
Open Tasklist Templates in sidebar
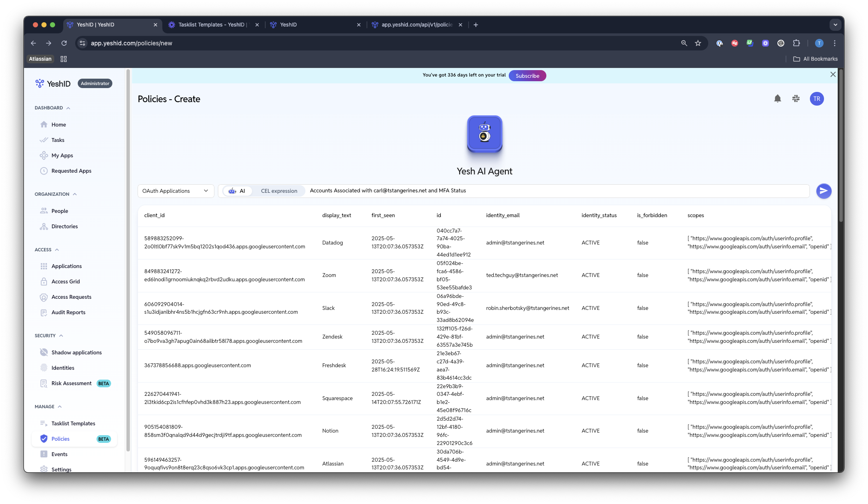pos(73,424)
